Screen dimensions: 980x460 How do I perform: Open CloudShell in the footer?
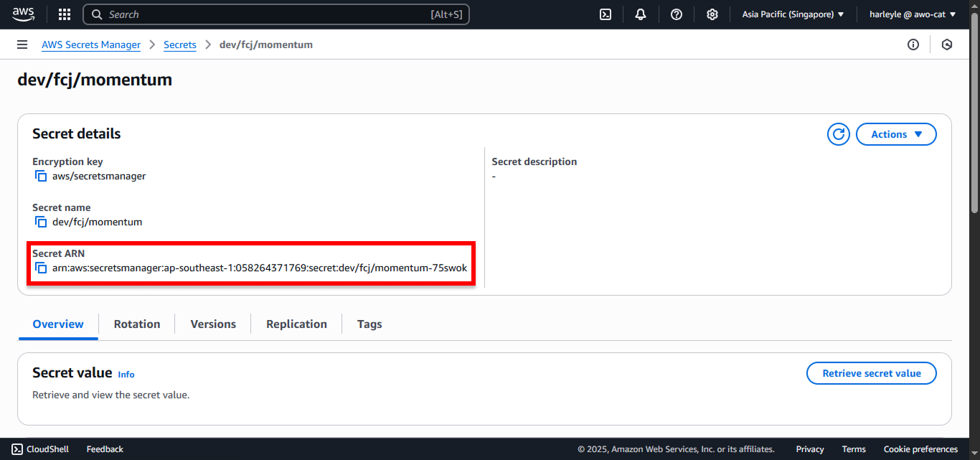click(40, 449)
